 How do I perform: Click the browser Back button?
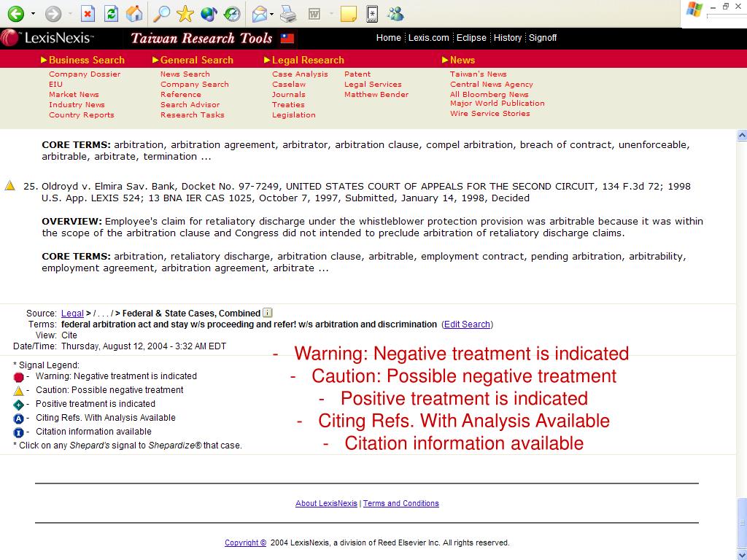(x=16, y=13)
